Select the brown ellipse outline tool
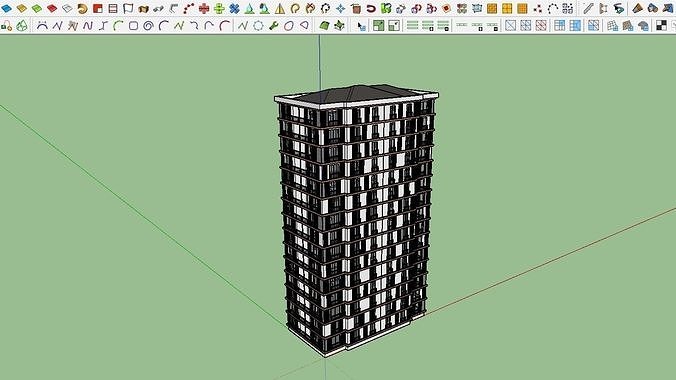Viewport: 676px width, 380px height. point(289,26)
